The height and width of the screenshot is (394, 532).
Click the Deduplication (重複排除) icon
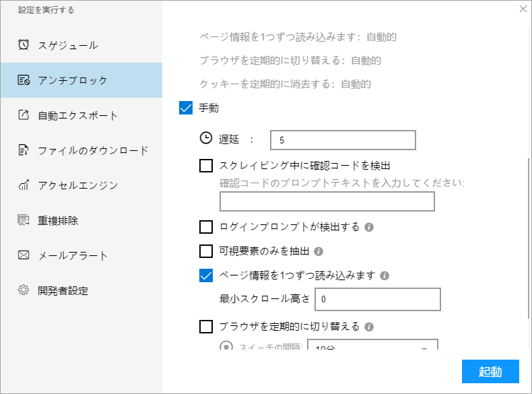(24, 220)
